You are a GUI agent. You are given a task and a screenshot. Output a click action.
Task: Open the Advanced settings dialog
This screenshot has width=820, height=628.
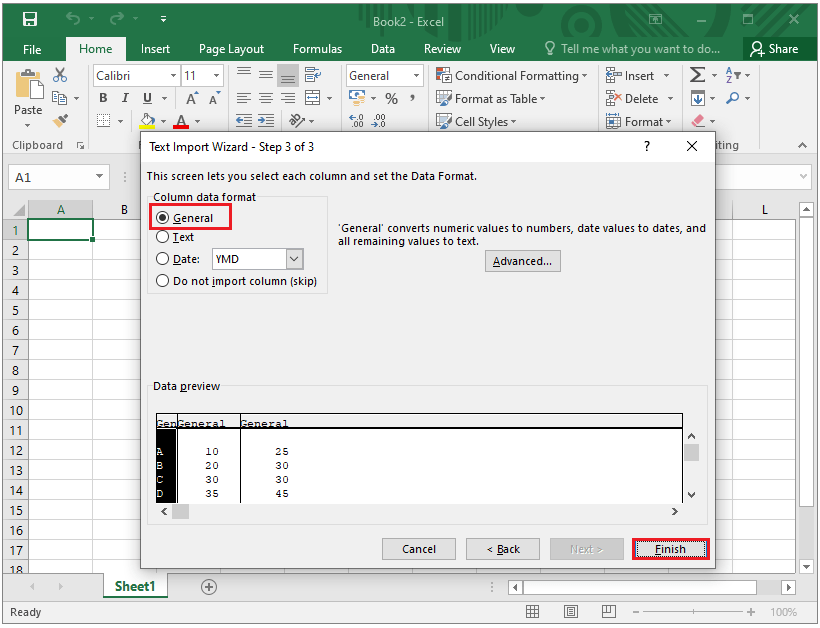click(x=522, y=260)
